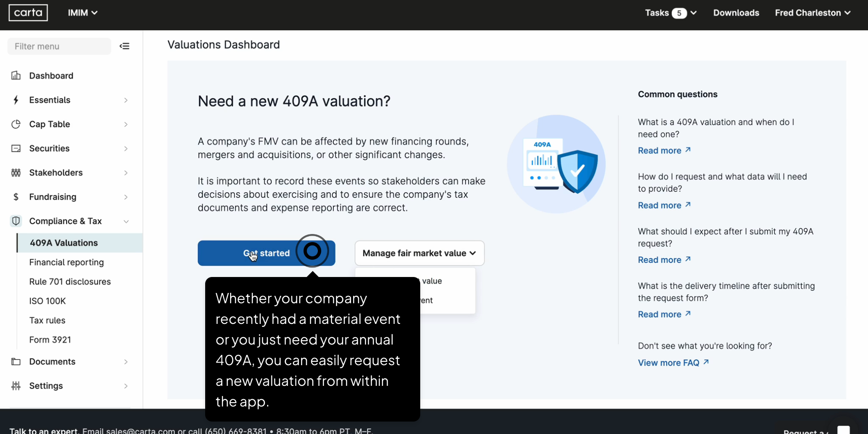Click the Compliance & Tax shield icon

coord(16,221)
